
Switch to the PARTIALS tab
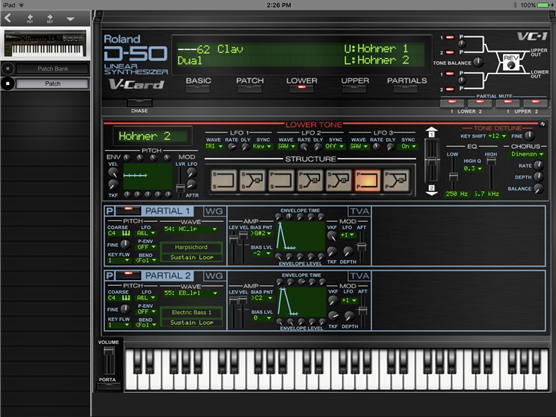tap(406, 89)
